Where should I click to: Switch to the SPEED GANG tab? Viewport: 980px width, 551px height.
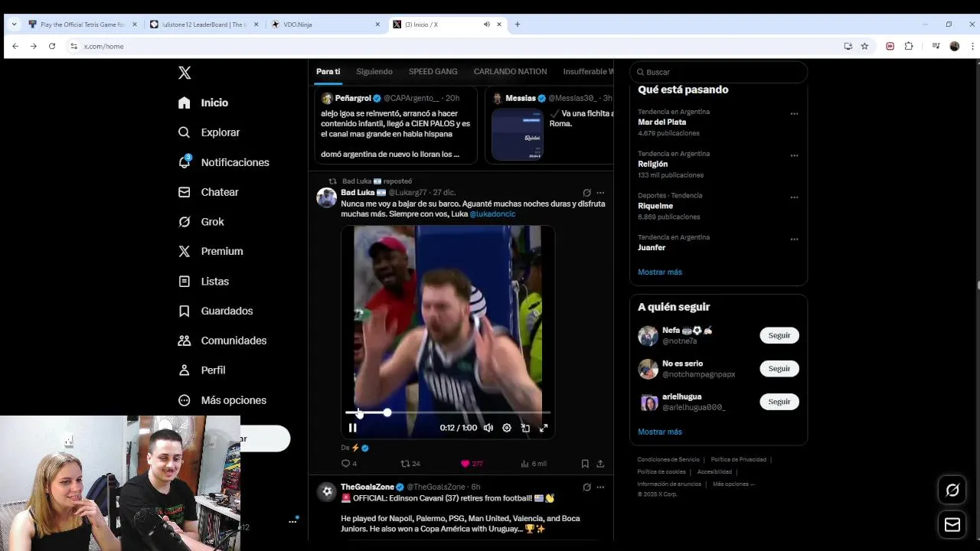click(x=433, y=71)
